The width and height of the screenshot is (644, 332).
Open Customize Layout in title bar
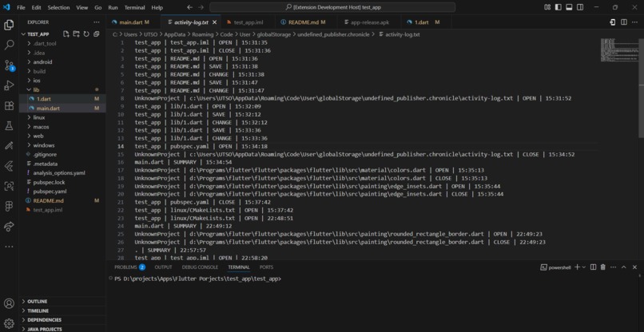[547, 7]
